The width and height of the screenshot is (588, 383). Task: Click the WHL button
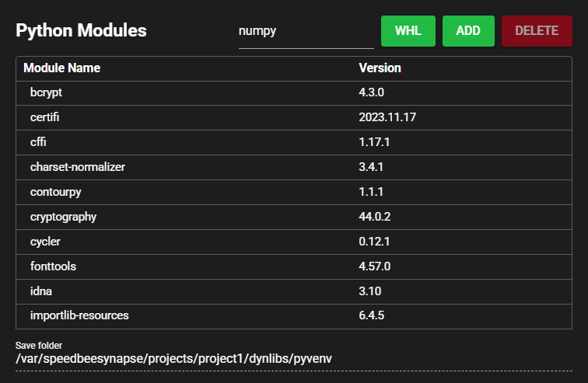(x=408, y=31)
